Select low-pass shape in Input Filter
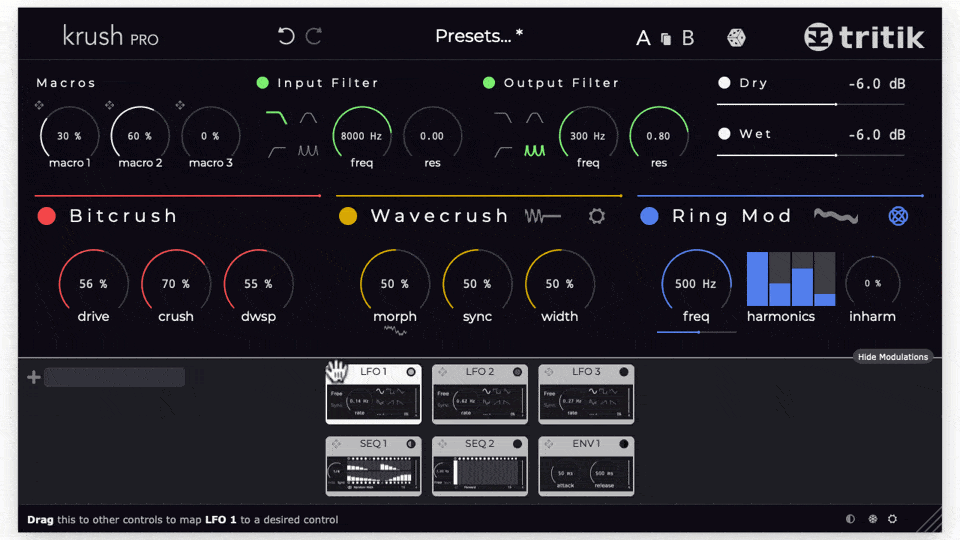The height and width of the screenshot is (540, 960). tap(276, 119)
